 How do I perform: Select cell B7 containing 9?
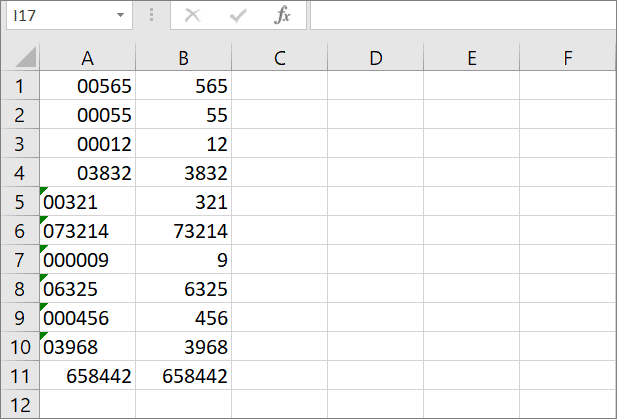[184, 260]
